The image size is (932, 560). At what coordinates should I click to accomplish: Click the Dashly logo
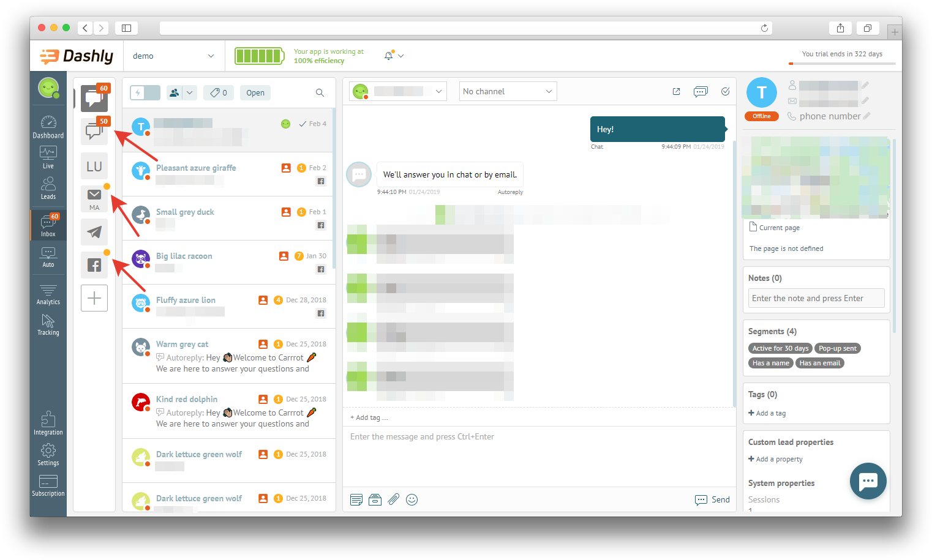(77, 56)
